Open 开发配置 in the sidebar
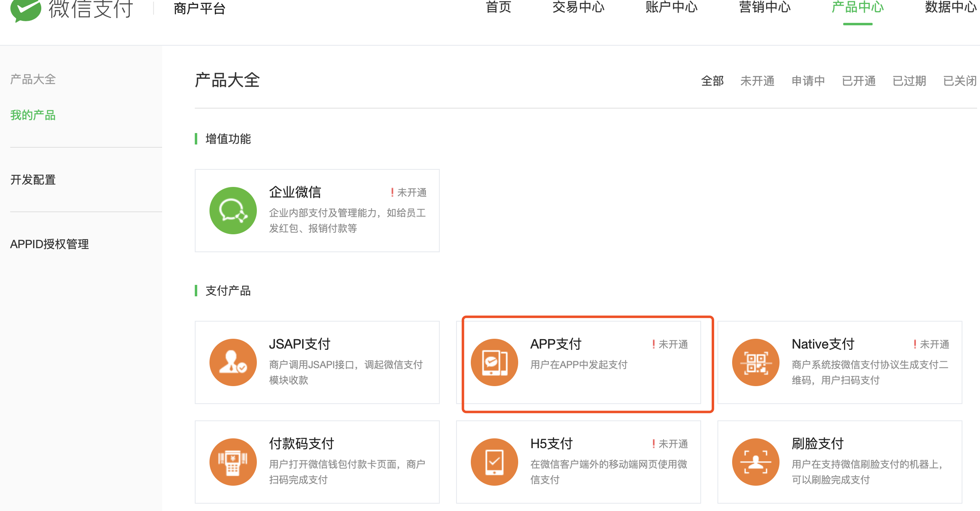The height and width of the screenshot is (511, 980). pyautogui.click(x=33, y=180)
